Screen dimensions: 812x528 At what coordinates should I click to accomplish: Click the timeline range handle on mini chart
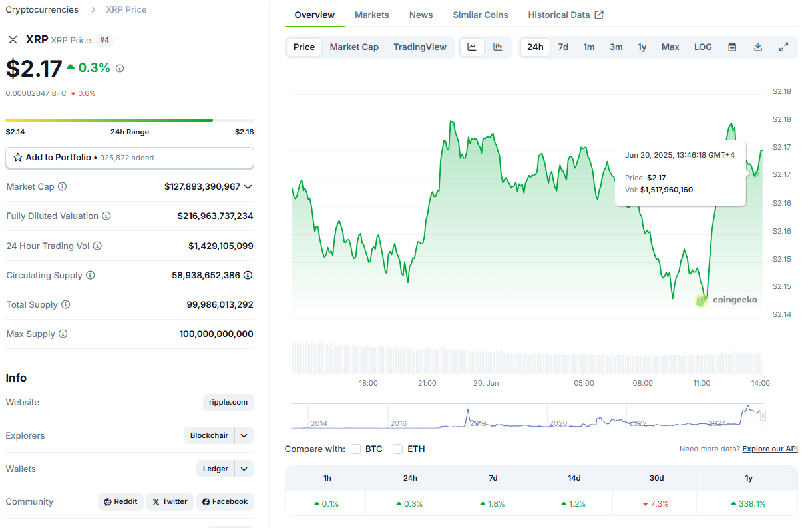coord(763,416)
